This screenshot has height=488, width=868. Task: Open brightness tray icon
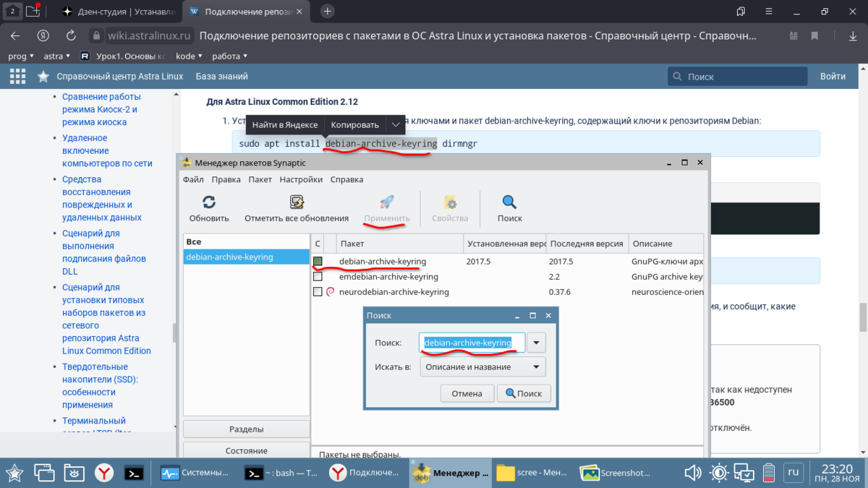tap(718, 474)
